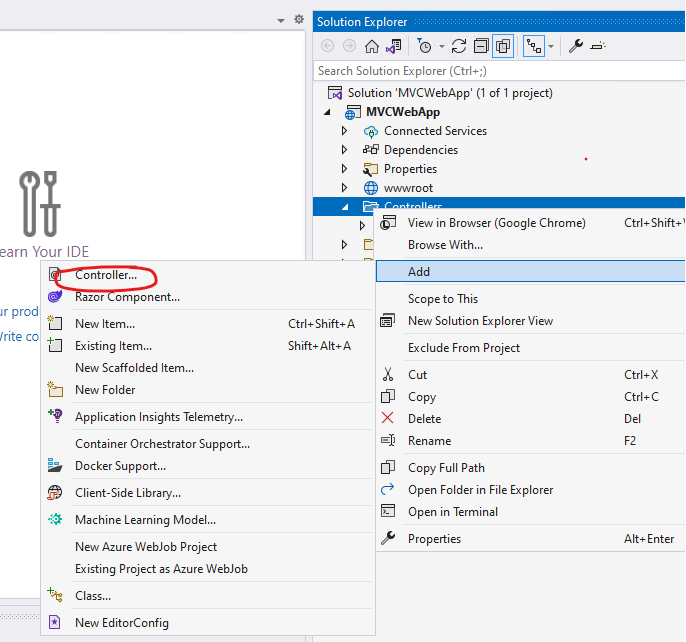Image resolution: width=686 pixels, height=642 pixels.
Task: Select New Solution Explorer View
Action: click(480, 321)
